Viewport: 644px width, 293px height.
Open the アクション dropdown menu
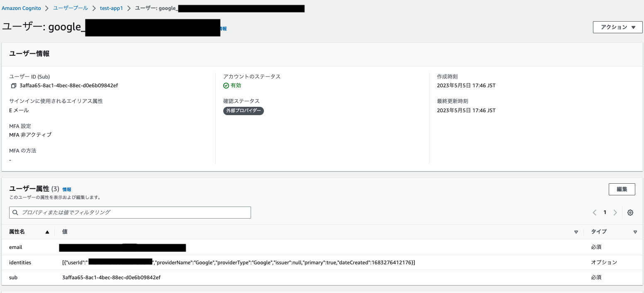[x=618, y=27]
